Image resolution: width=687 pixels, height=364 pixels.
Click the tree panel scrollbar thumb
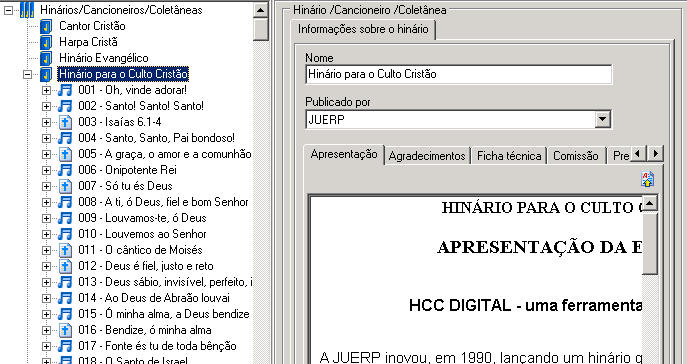pos(261,29)
